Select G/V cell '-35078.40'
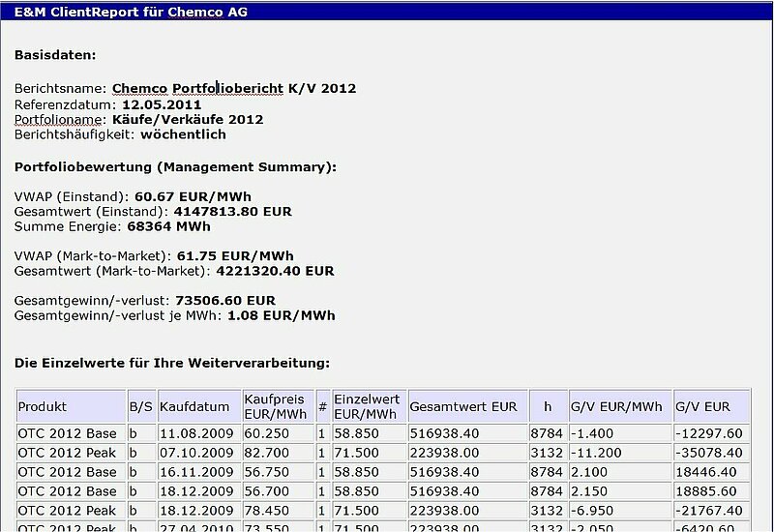The height and width of the screenshot is (532, 774). (711, 453)
